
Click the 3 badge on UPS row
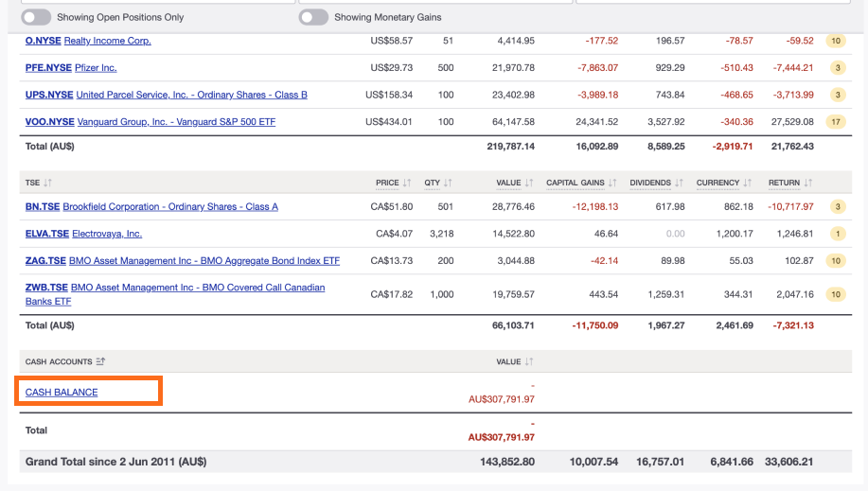coord(837,95)
